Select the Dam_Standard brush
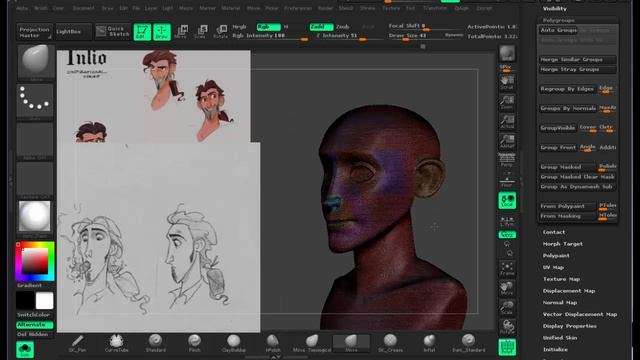The width and height of the screenshot is (640, 360). pos(469,343)
